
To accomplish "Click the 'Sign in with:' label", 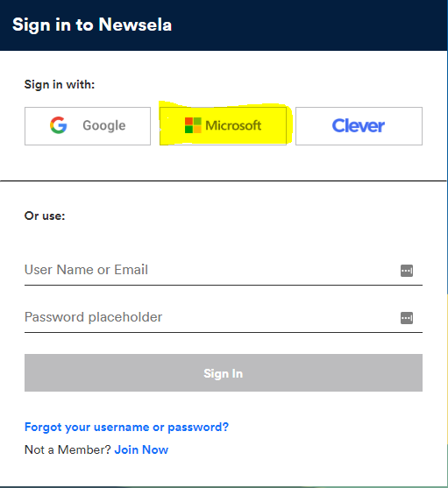I will point(60,85).
